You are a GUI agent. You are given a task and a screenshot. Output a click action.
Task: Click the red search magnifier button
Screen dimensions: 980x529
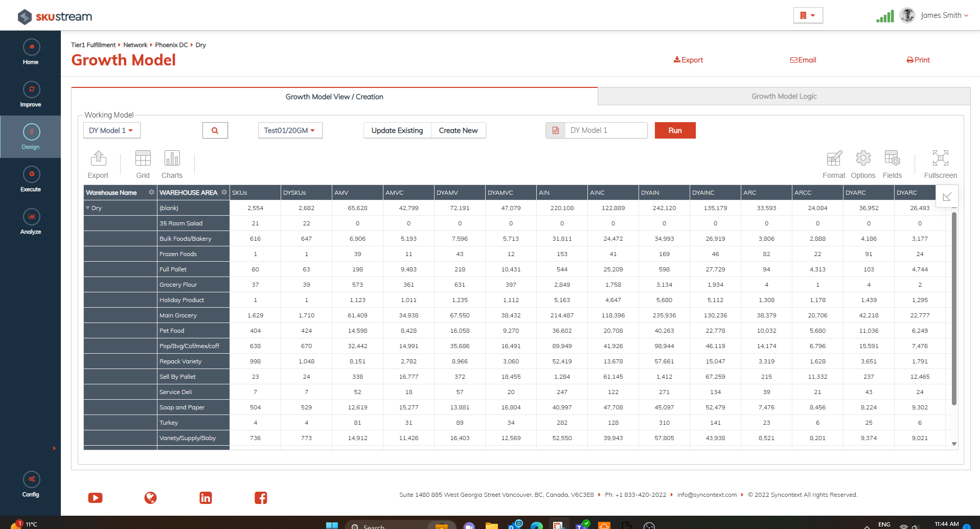[x=215, y=130]
